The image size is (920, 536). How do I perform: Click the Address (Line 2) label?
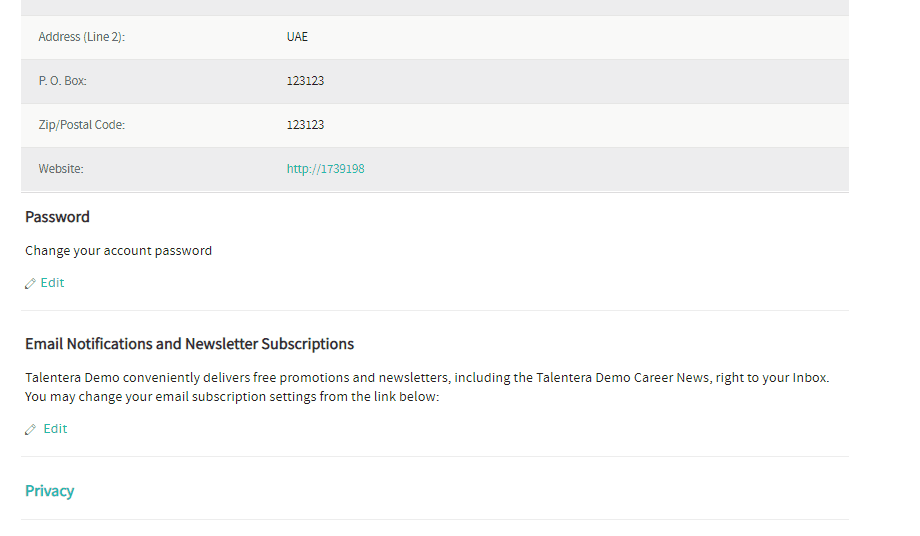82,37
